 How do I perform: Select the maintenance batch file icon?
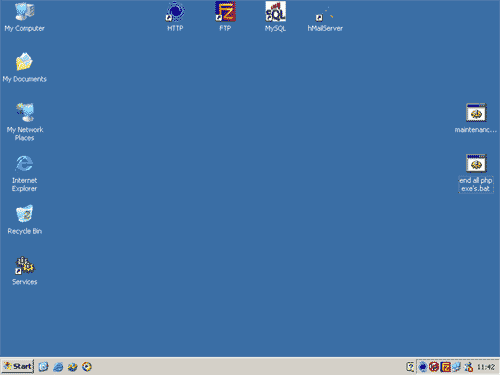476,113
